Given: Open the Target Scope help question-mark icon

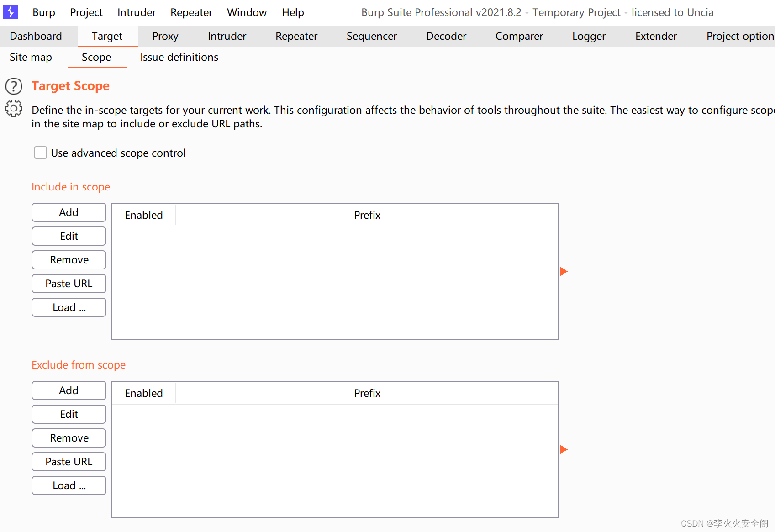Looking at the screenshot, I should [14, 86].
